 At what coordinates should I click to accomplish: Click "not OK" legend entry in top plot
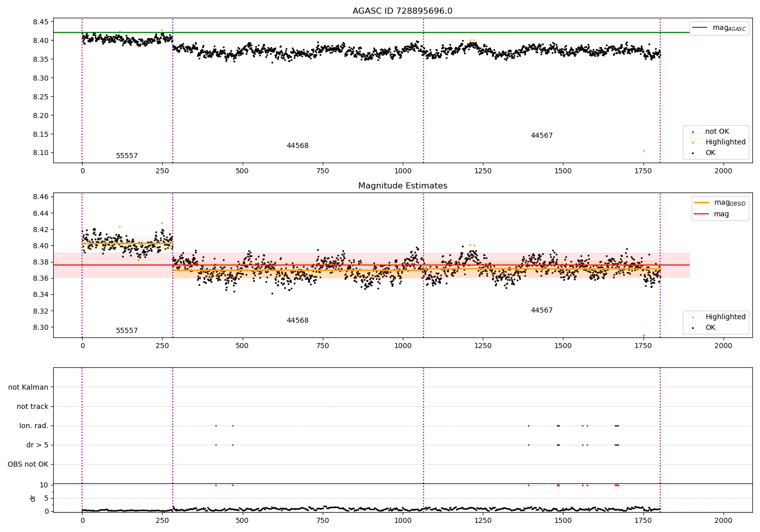tap(716, 132)
